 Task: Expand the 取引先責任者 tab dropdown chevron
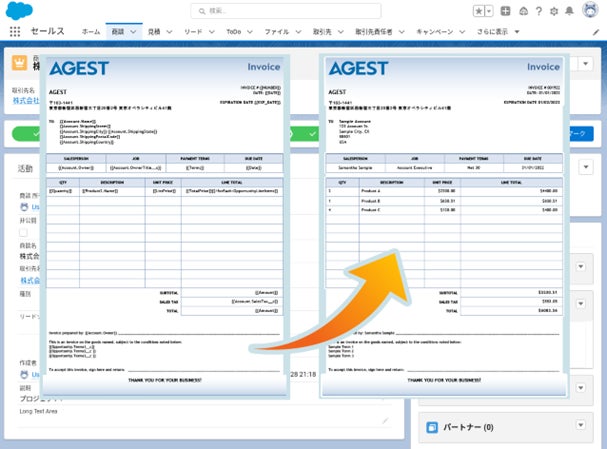tap(401, 32)
